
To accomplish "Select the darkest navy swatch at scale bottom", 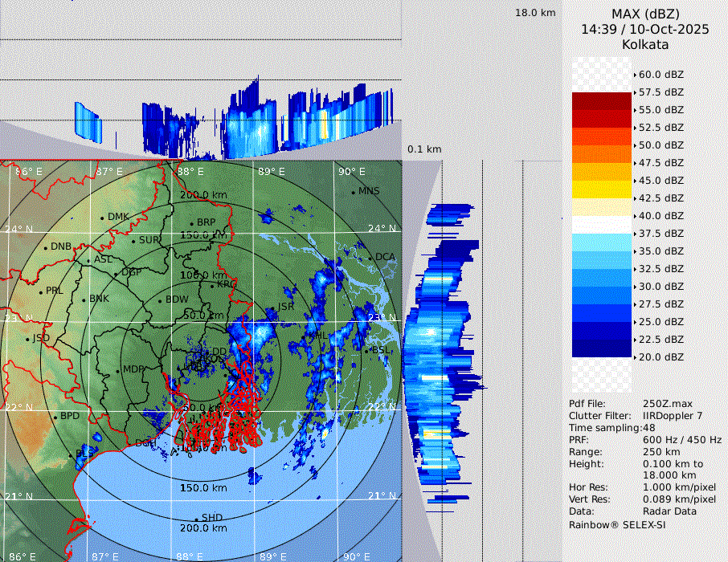I will [x=602, y=348].
